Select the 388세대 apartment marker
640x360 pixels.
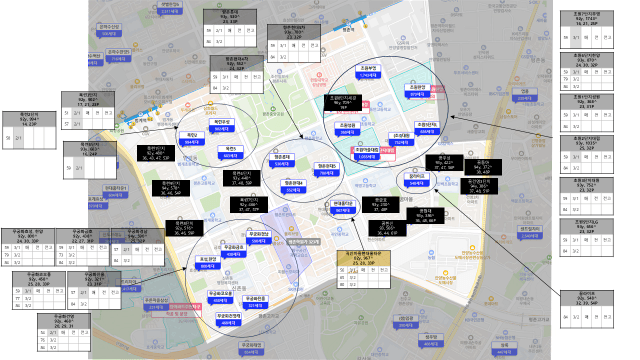point(347,129)
